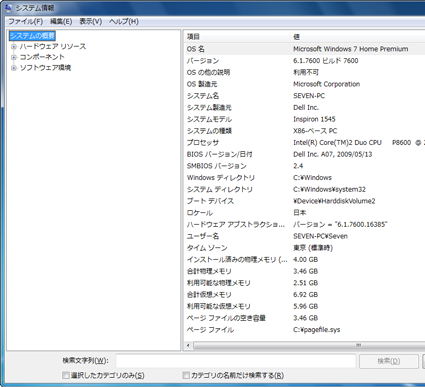Focus the 検索文字列 input field

point(236,361)
